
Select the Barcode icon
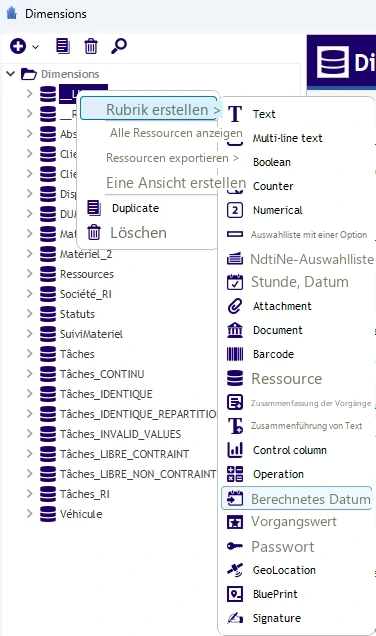[235, 354]
